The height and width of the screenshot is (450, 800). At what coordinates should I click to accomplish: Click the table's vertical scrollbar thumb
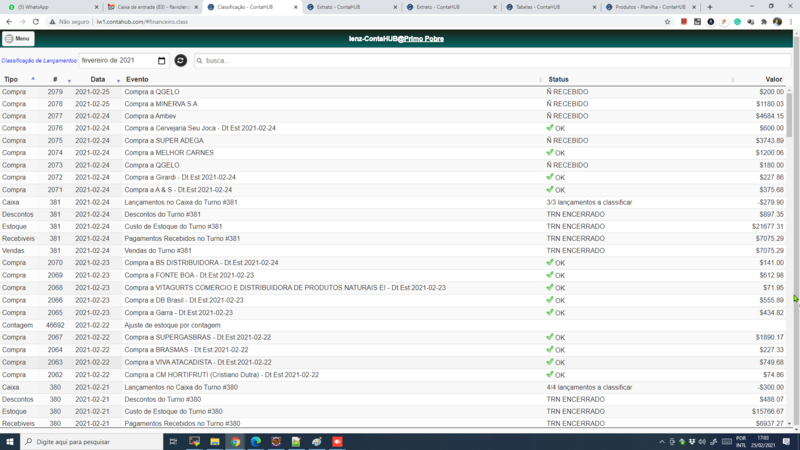click(x=789, y=115)
